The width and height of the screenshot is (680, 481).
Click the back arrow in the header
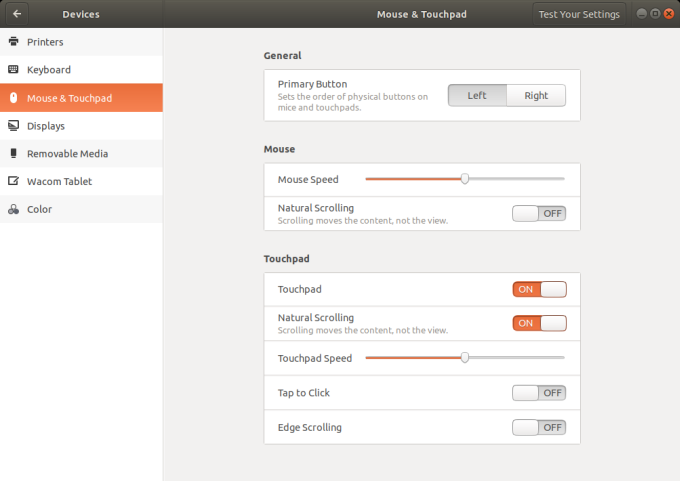pyautogui.click(x=17, y=14)
